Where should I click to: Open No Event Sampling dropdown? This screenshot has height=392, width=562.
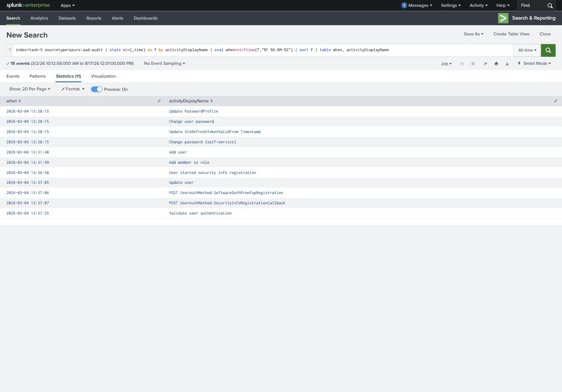tap(164, 64)
